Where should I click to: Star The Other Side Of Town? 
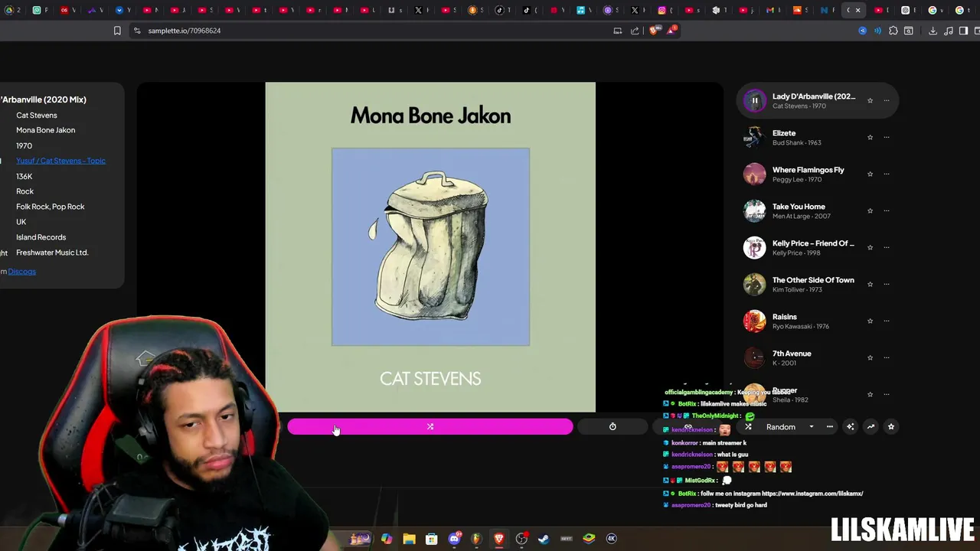[870, 284]
